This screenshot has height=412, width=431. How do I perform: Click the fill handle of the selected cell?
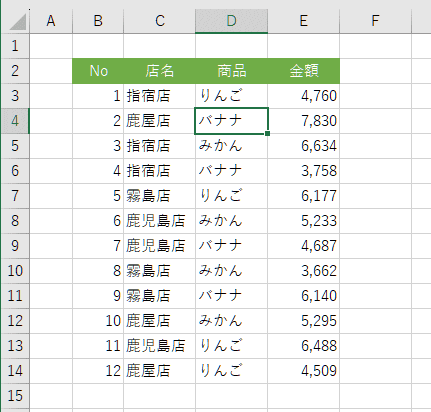pos(267,133)
